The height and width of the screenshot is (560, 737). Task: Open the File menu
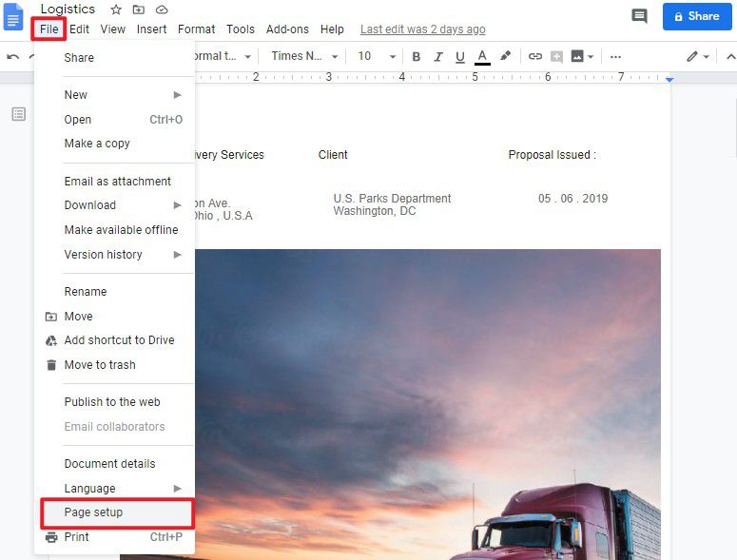[x=48, y=29]
